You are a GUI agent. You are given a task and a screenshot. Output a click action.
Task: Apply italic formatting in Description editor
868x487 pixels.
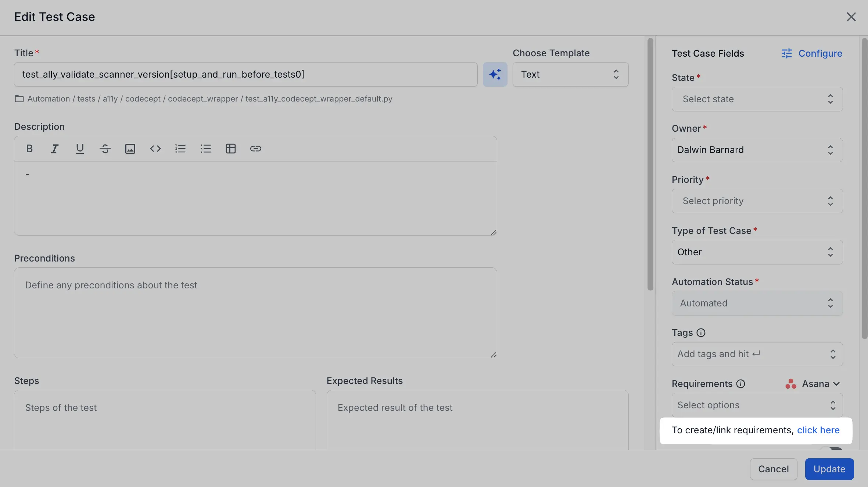click(x=54, y=149)
